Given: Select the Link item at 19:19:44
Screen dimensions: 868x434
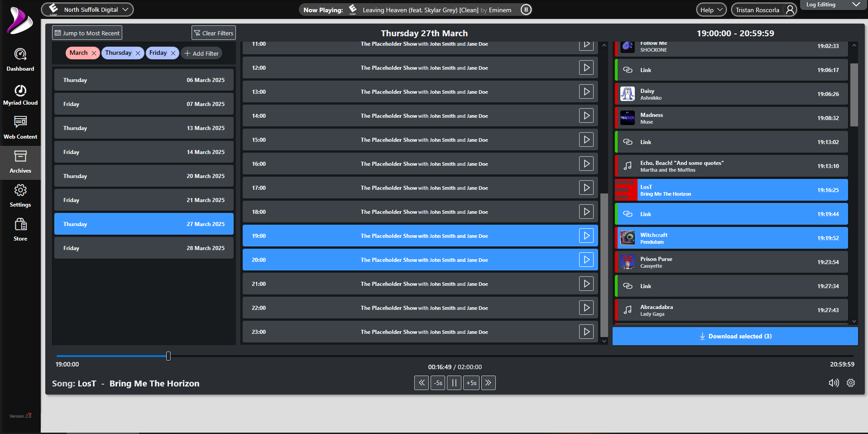Looking at the screenshot, I should [x=731, y=214].
